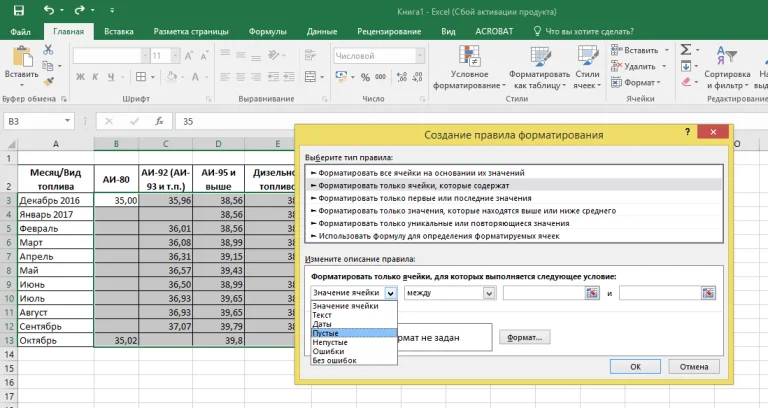
Task: Click the formula bar showing 35
Action: point(470,121)
